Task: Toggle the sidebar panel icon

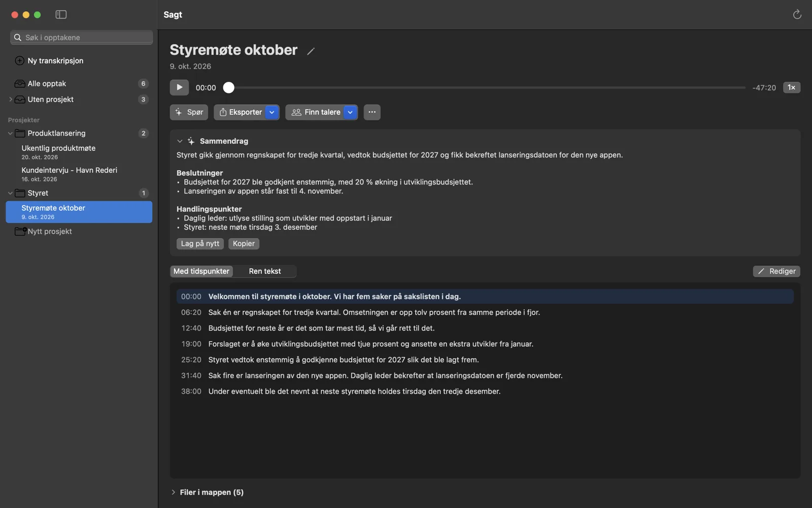Action: (x=61, y=15)
